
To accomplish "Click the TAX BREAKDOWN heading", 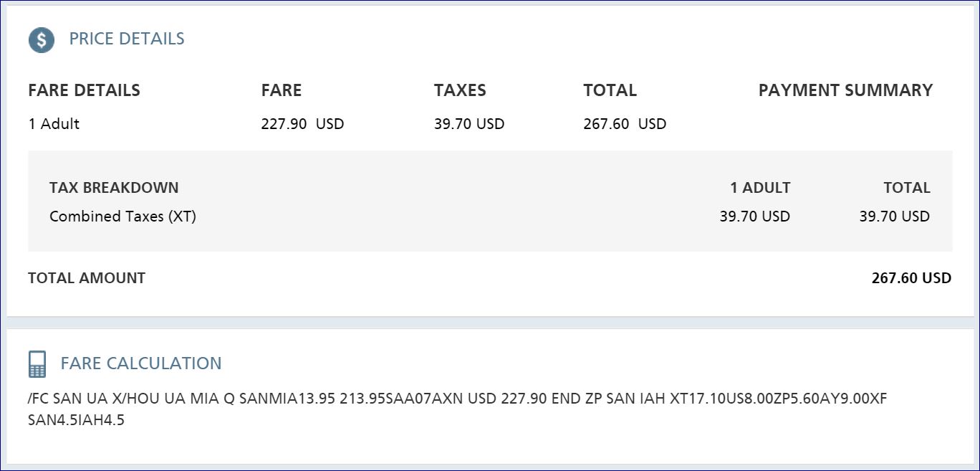I will point(114,188).
